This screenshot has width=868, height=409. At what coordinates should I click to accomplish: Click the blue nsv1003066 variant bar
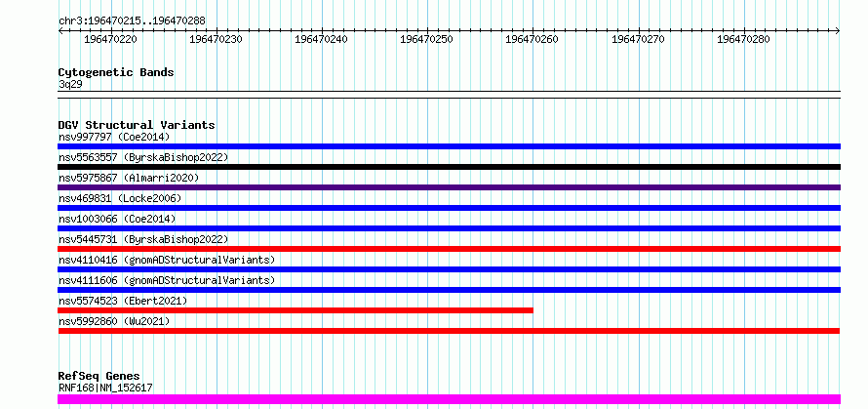[x=449, y=228]
